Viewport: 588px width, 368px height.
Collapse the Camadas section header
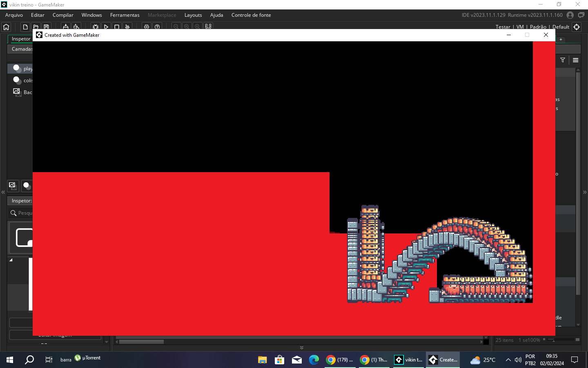pos(20,49)
